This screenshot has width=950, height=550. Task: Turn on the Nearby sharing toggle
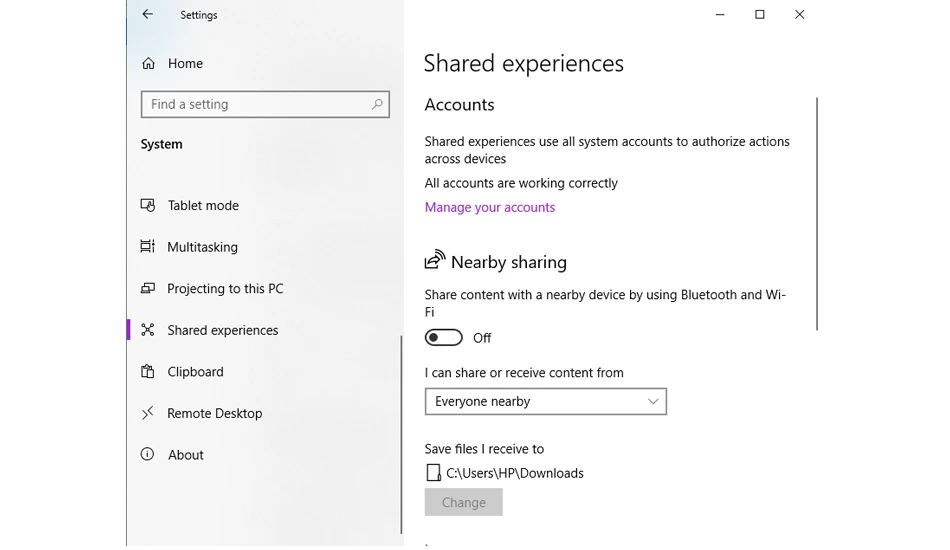(443, 337)
